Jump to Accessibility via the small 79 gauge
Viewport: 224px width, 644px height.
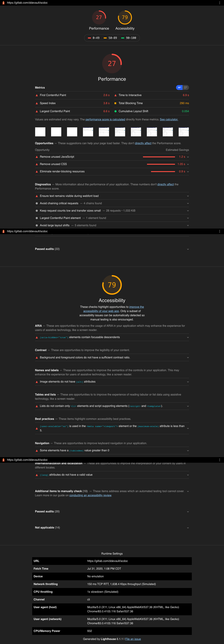pyautogui.click(x=125, y=17)
